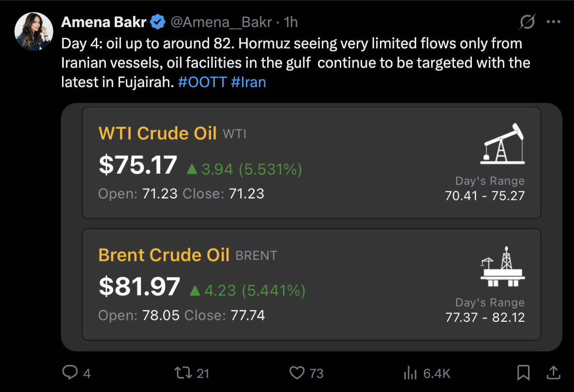Screen dimensions: 574x392
Task: Click the Grok slashed-circle icon
Action: click(x=528, y=22)
